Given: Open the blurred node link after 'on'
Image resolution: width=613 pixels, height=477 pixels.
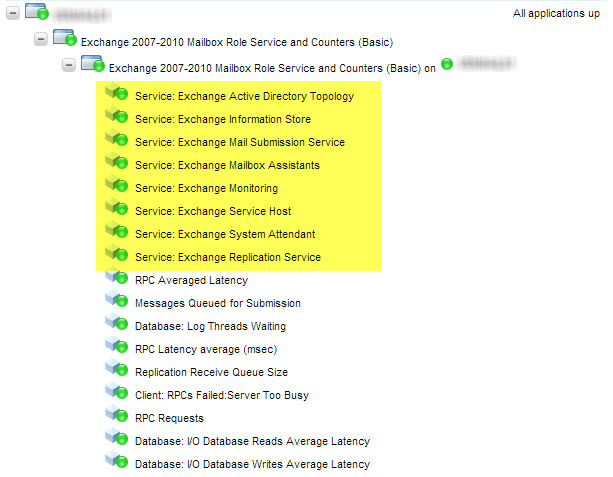Looking at the screenshot, I should coord(486,64).
